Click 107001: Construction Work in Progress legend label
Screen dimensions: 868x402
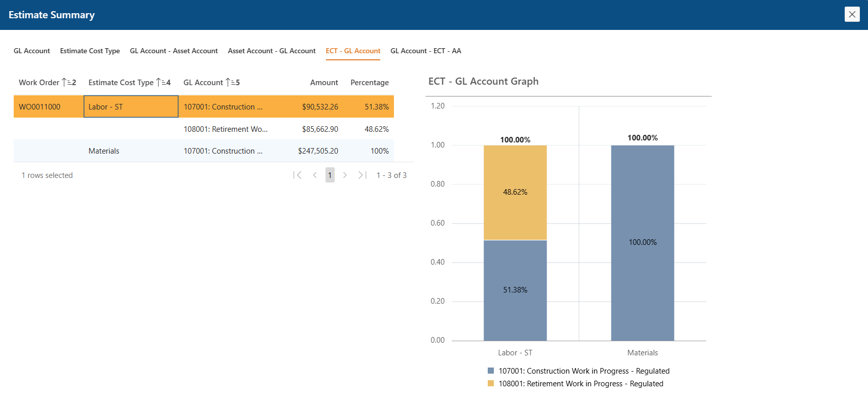point(584,371)
